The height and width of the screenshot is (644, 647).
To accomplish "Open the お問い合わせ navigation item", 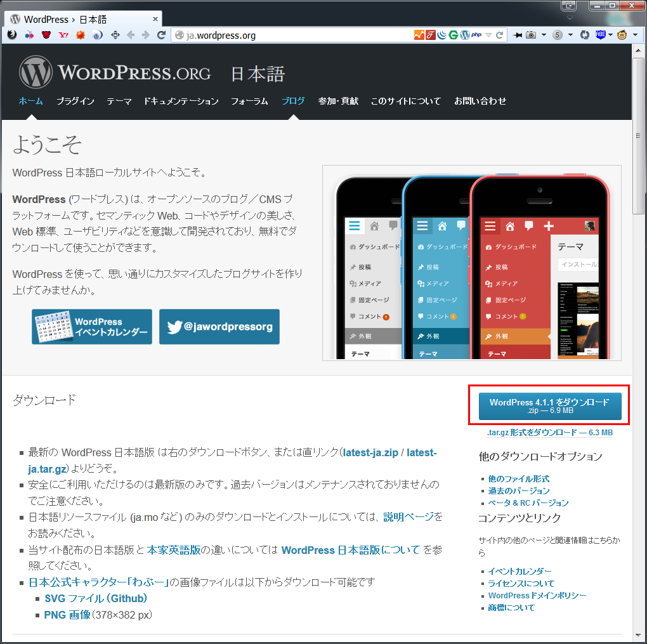I will (x=480, y=101).
